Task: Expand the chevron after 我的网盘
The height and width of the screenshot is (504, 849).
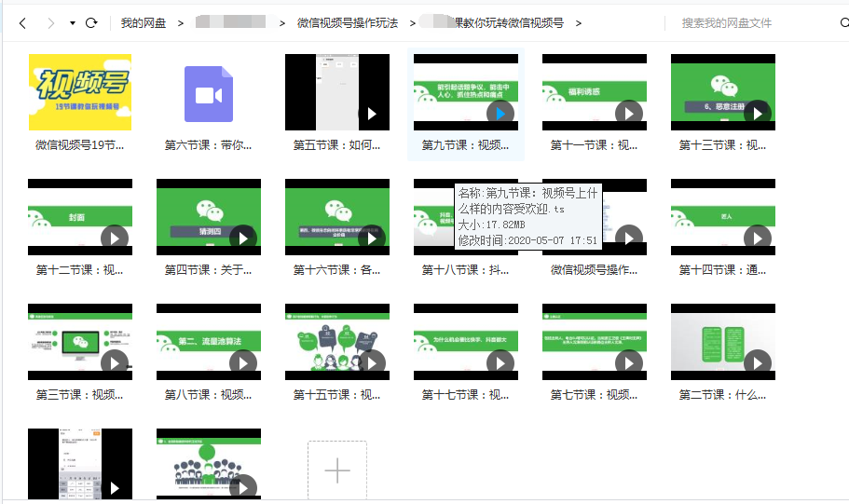Action: coord(181,23)
